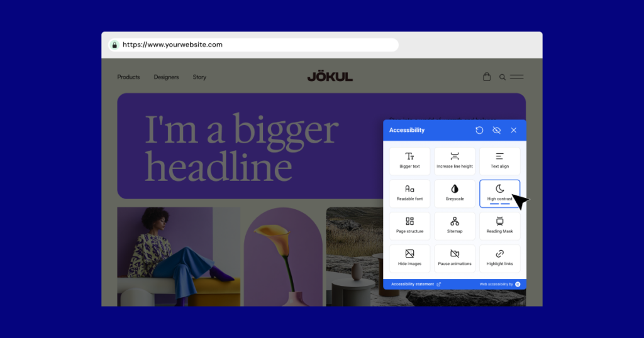Click the lock icon in address bar
The width and height of the screenshot is (644, 338).
tap(114, 45)
